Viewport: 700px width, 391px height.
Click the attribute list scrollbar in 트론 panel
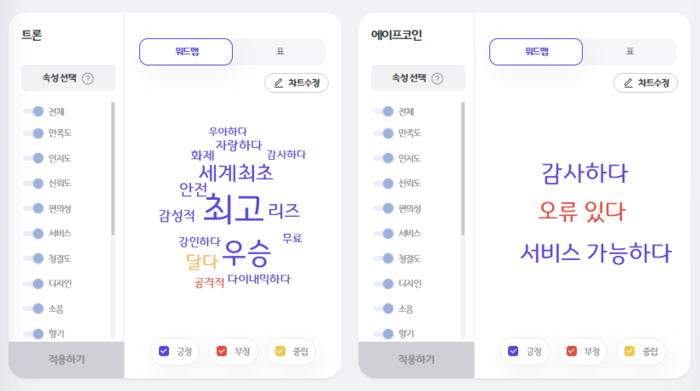click(113, 169)
